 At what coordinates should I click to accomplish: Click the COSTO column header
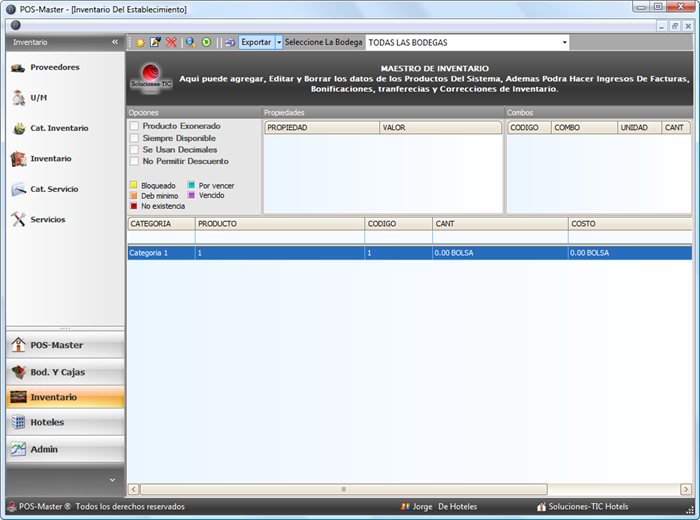tap(630, 224)
